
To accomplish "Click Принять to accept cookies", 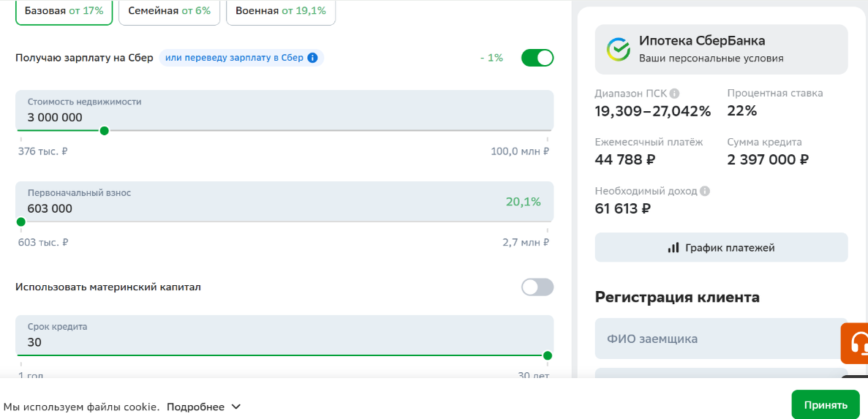I will [826, 404].
